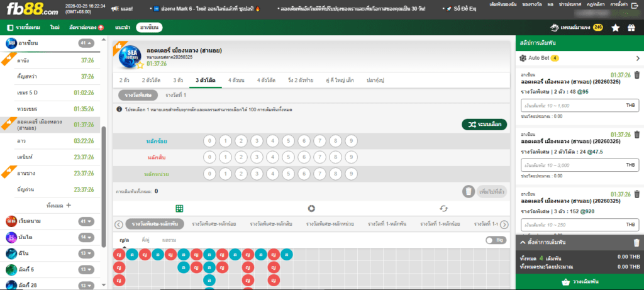Select คั๊มสห่ว่า lottery in sidebar
This screenshot has height=290, width=644.
coord(50,76)
